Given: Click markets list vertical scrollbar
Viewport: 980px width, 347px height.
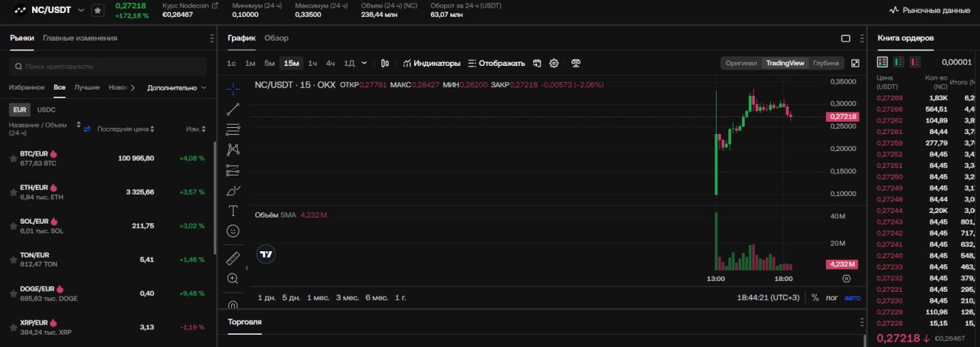Looking at the screenshot, I should click(214, 198).
